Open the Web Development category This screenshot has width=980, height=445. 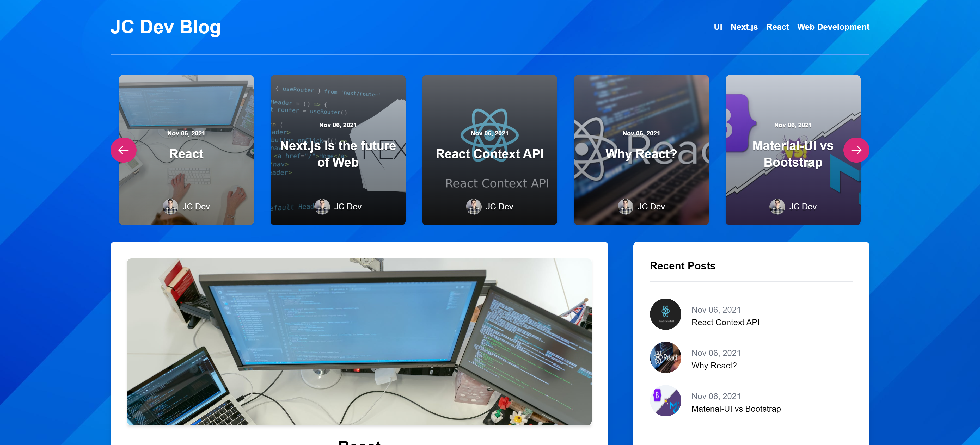833,27
